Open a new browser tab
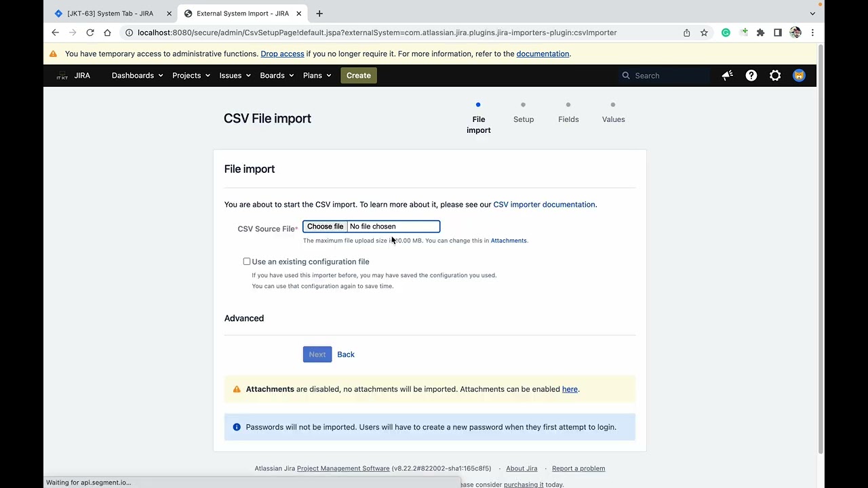The height and width of the screenshot is (488, 868). (x=319, y=14)
